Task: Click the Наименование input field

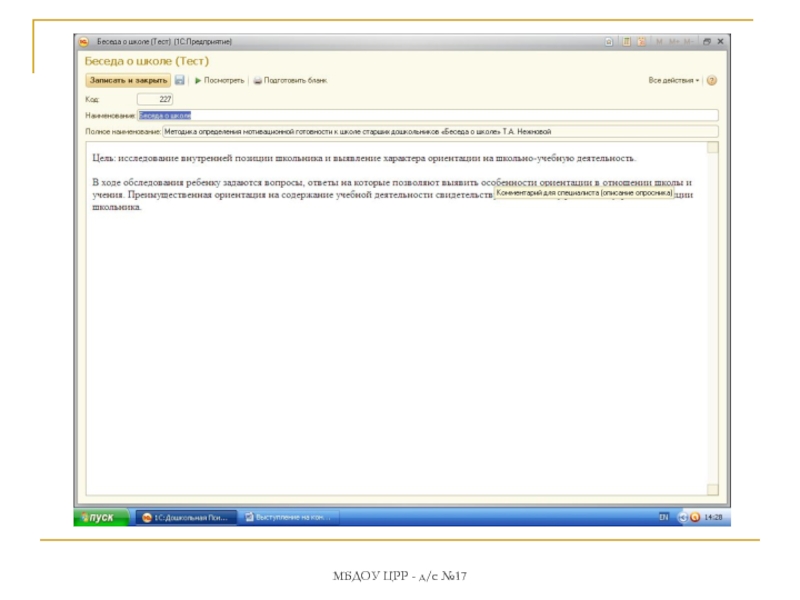Action: pos(428,115)
